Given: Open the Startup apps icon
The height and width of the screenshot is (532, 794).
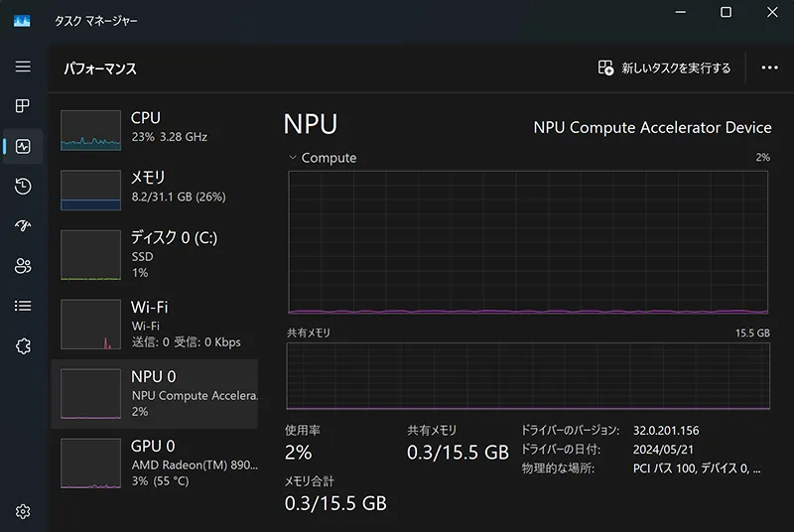Looking at the screenshot, I should 23,225.
